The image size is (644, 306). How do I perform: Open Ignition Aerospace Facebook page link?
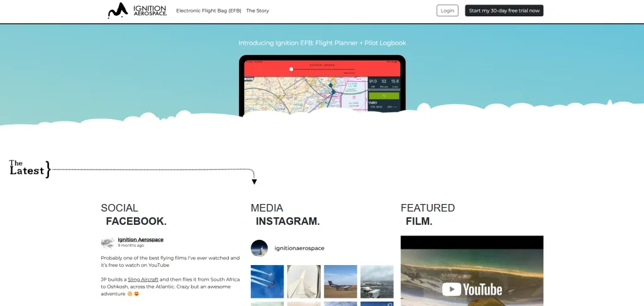click(140, 239)
